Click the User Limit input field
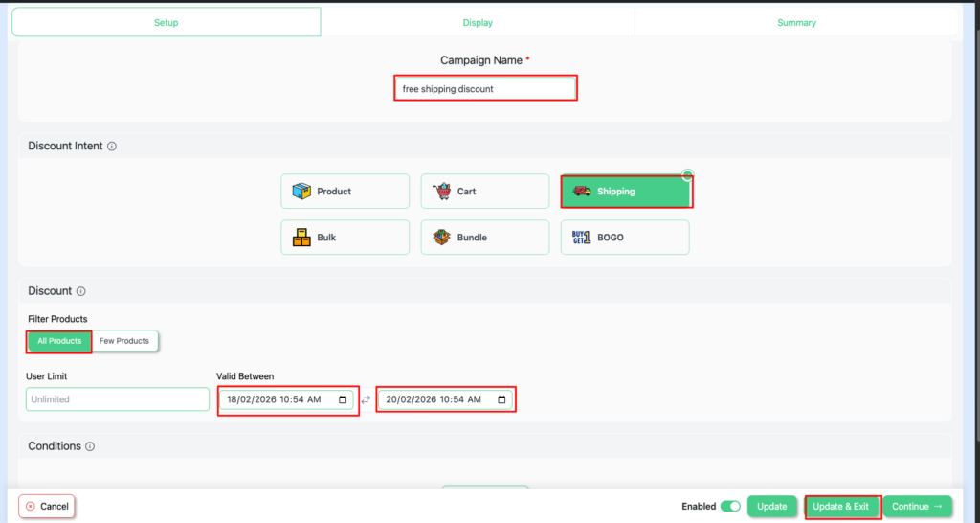 point(118,399)
